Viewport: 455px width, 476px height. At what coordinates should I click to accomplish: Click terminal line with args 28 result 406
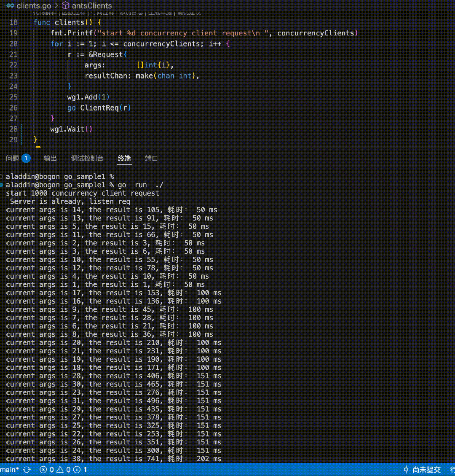113,376
